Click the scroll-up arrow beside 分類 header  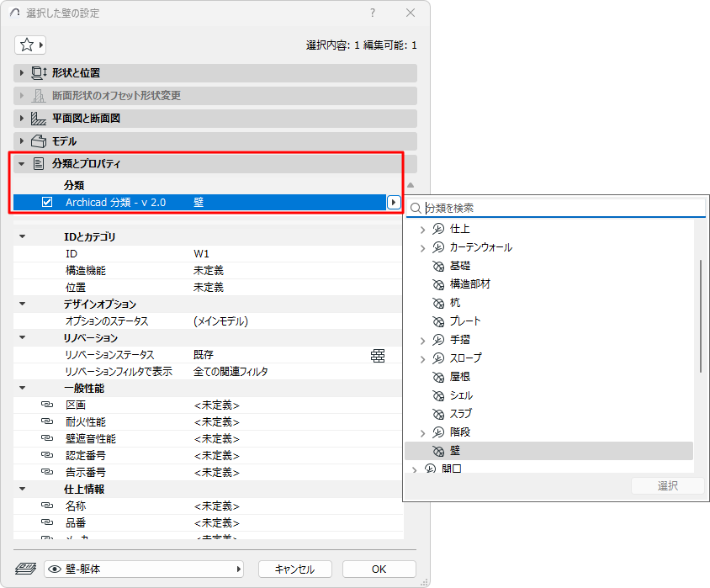[x=411, y=185]
